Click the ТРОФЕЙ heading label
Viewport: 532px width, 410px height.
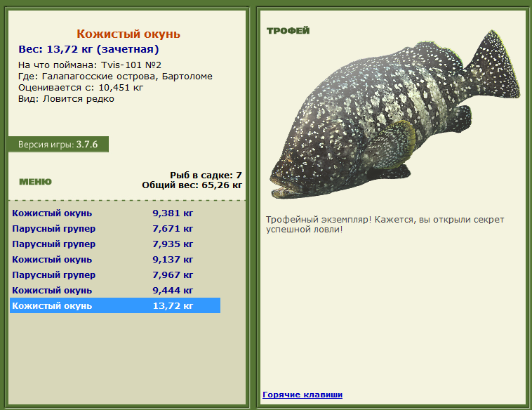pyautogui.click(x=288, y=31)
